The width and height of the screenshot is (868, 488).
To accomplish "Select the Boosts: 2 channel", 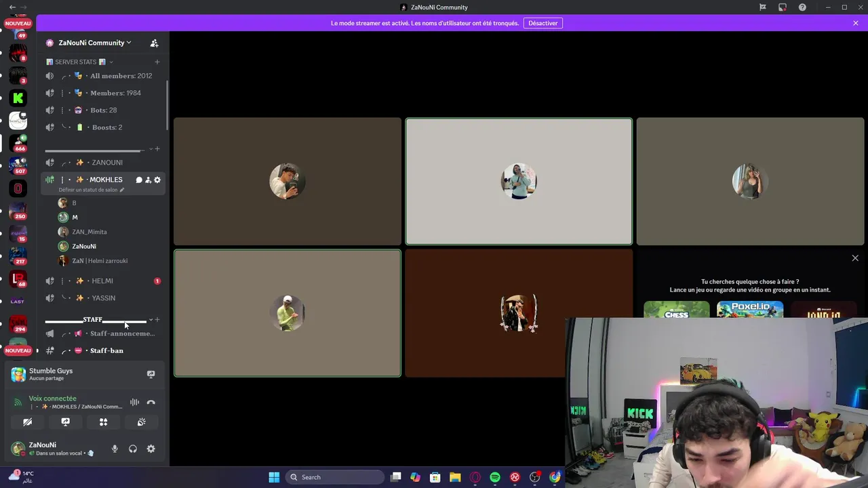I will pos(103,127).
